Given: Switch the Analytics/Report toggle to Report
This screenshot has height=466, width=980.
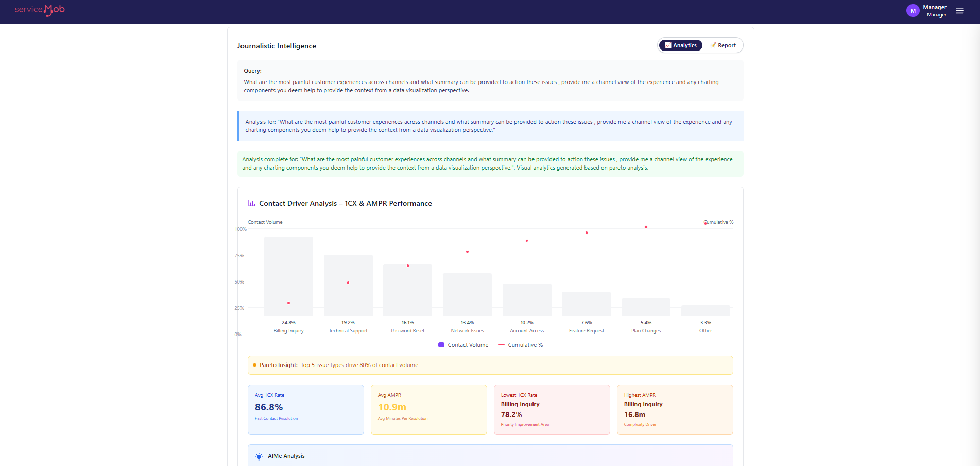Looking at the screenshot, I should 724,45.
